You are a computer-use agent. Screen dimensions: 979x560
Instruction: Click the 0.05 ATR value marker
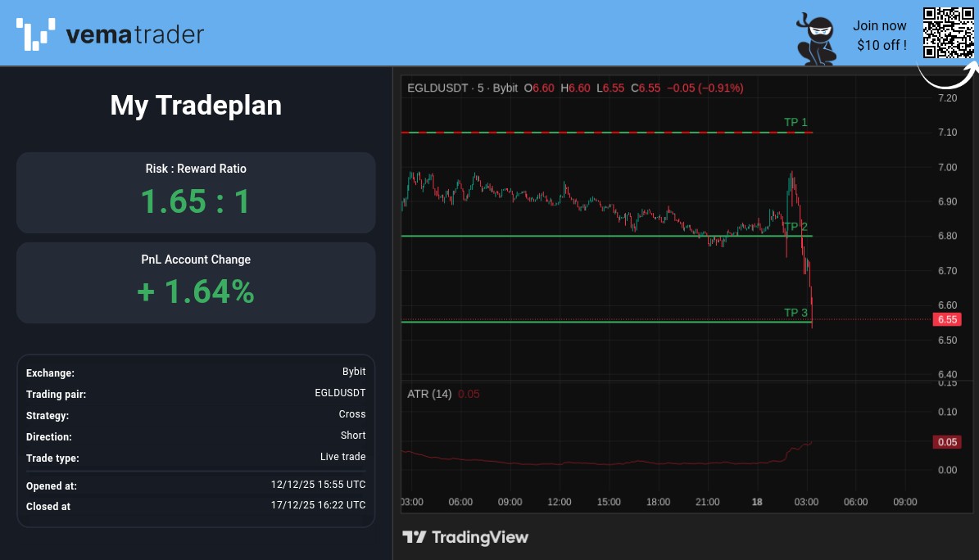(947, 442)
